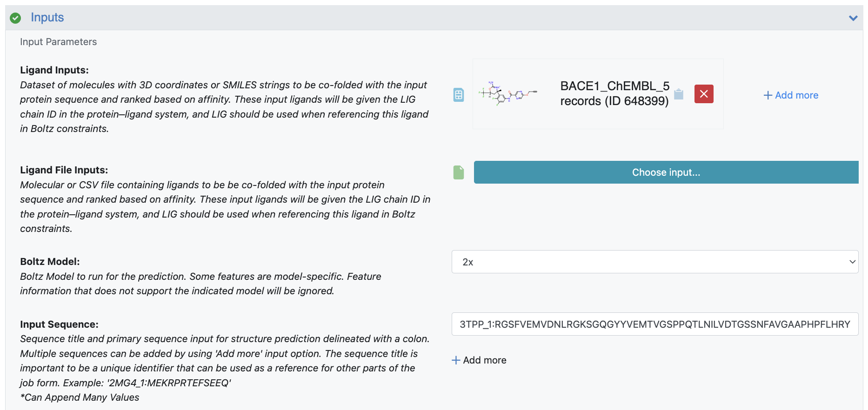Click the Add more text for Ligand Inputs
Viewport: 868px width, 410px height.
click(796, 95)
